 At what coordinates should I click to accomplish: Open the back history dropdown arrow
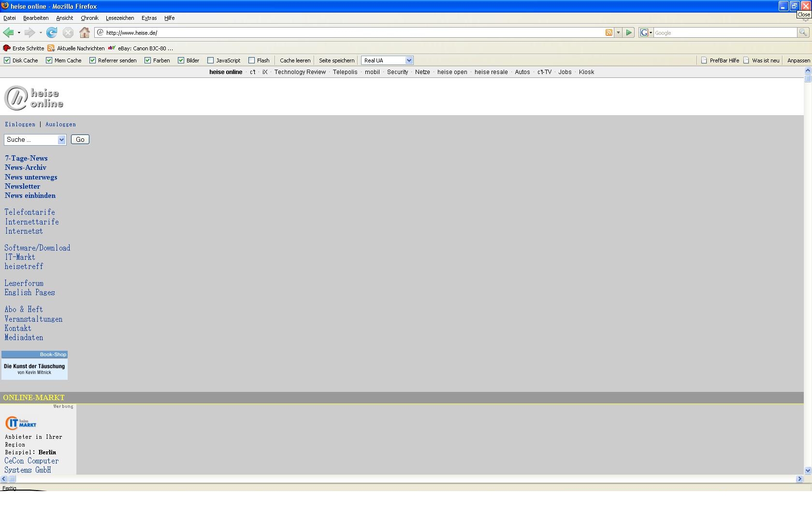[19, 33]
